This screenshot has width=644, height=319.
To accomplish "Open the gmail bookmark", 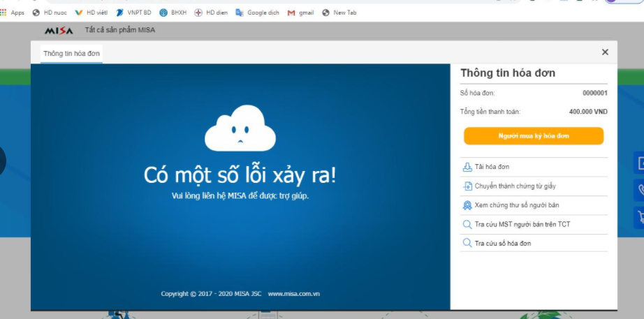I will 301,13.
